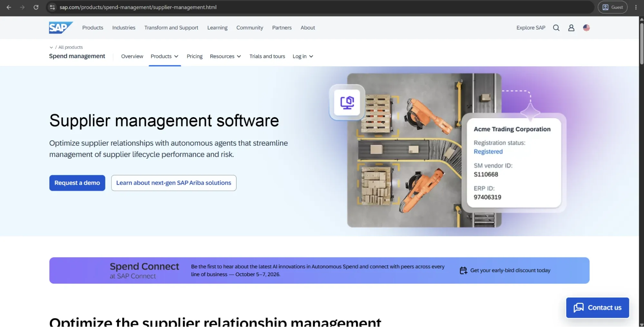This screenshot has height=327, width=644.
Task: Click Learn about next-gen SAP Ariba solutions
Action: (x=174, y=183)
